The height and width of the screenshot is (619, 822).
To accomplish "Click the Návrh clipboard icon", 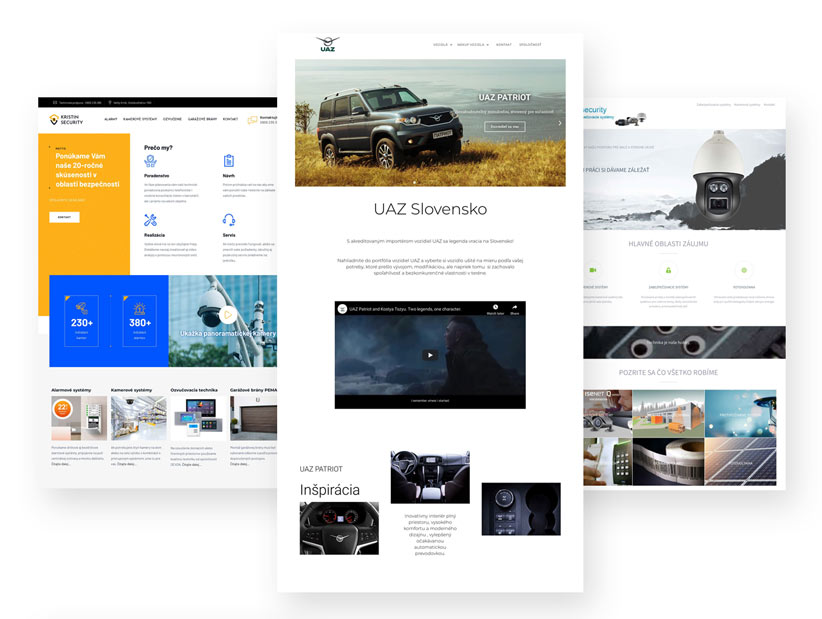I will click(x=229, y=161).
